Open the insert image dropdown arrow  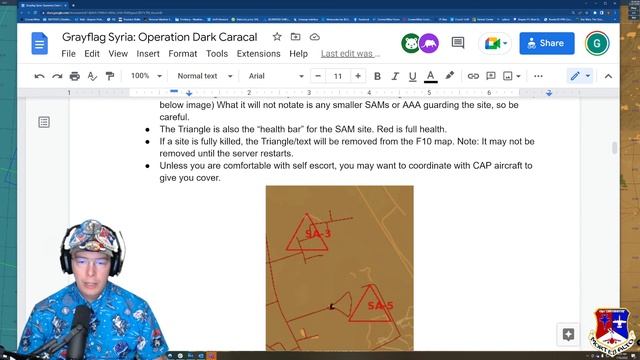(518, 76)
